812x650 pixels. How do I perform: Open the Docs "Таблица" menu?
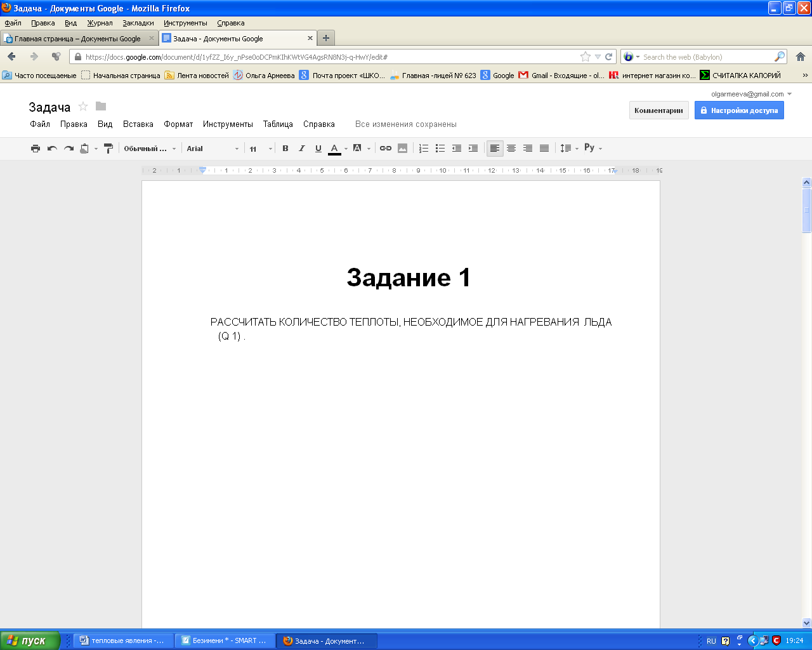[278, 124]
